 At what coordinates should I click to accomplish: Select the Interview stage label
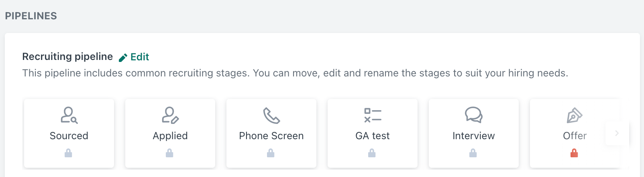[x=474, y=136]
